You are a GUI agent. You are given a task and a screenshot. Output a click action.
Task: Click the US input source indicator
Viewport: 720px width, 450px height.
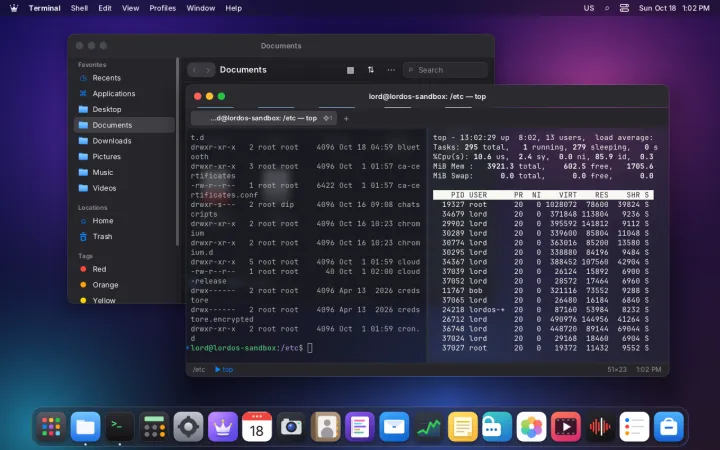(x=589, y=8)
